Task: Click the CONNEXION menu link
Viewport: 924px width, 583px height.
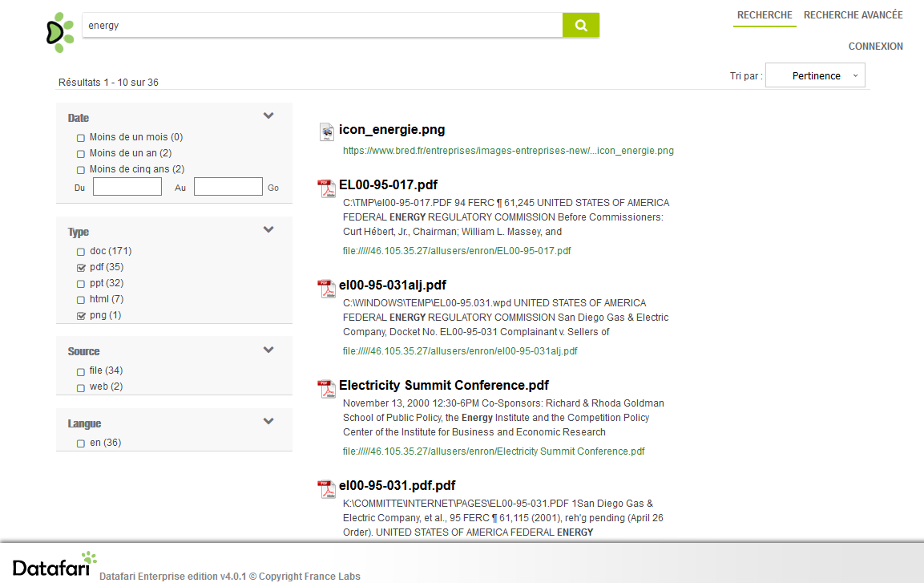Action: point(875,47)
